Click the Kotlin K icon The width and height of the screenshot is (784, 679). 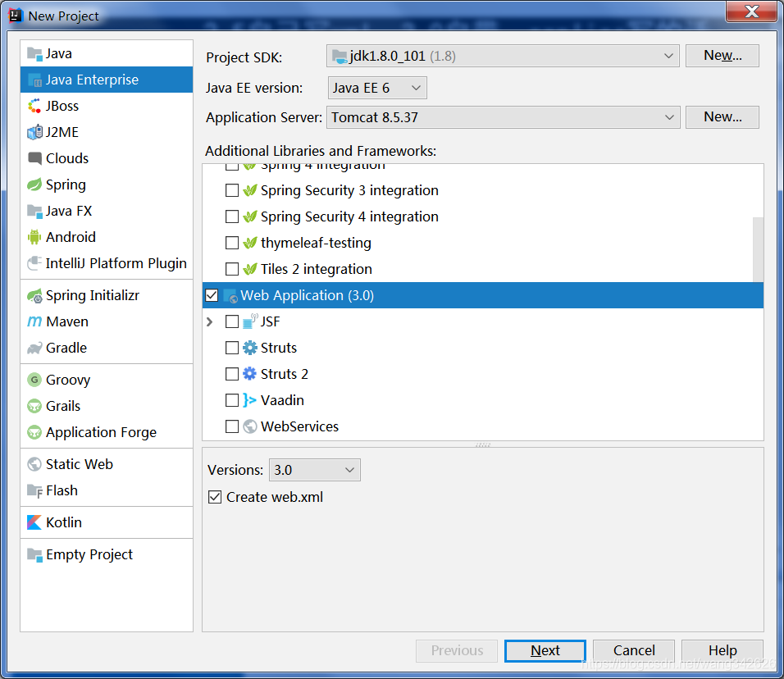(34, 522)
